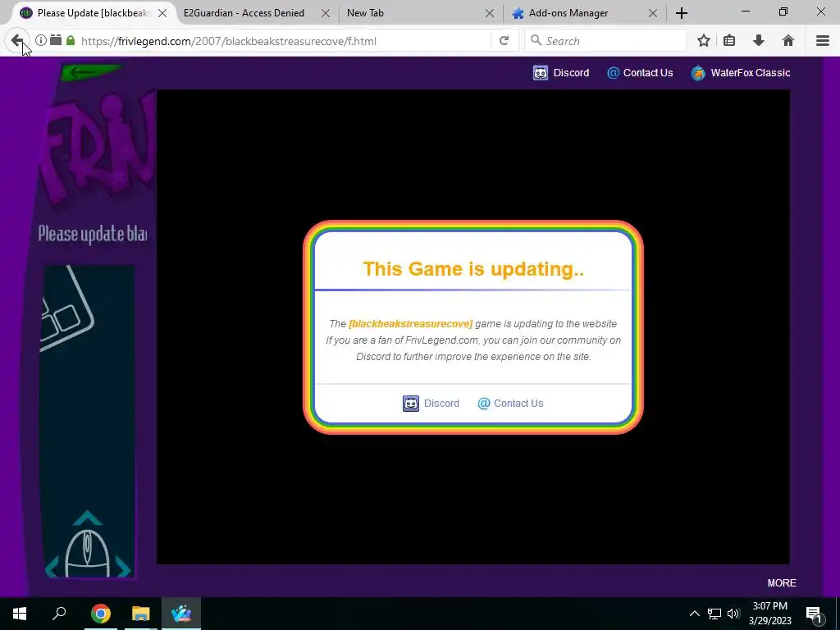Switch to the Add-ons Manager tab
This screenshot has height=630, width=840.
click(568, 13)
